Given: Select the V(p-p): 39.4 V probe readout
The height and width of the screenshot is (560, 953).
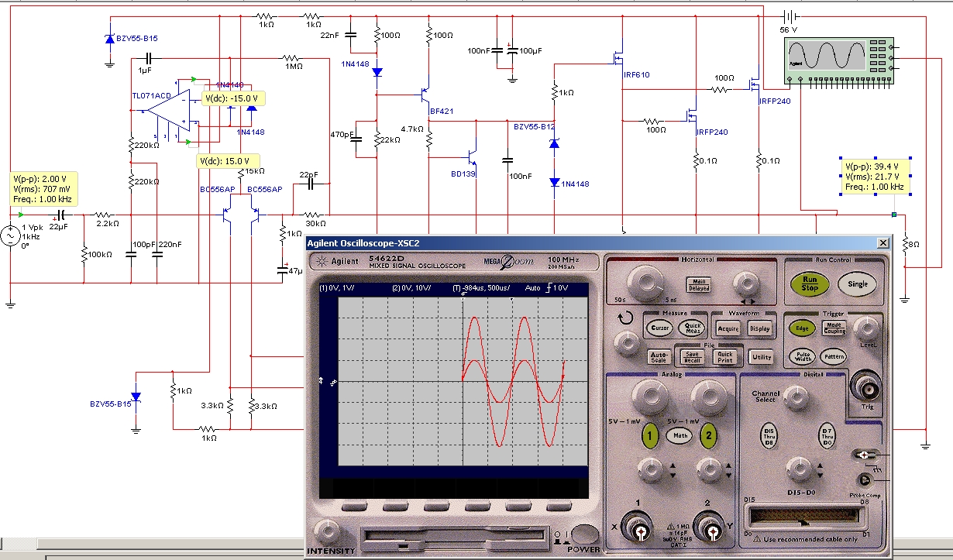Looking at the screenshot, I should tap(876, 177).
